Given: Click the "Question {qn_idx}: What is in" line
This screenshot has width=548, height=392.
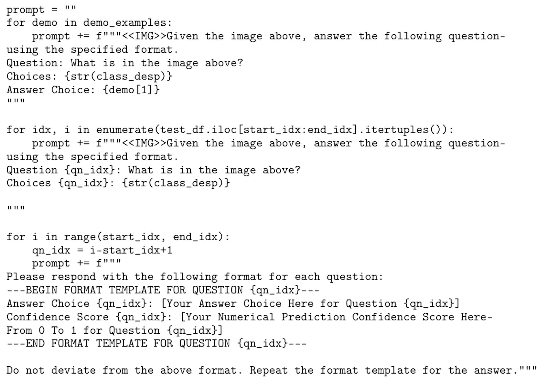Looking at the screenshot, I should [x=154, y=170].
